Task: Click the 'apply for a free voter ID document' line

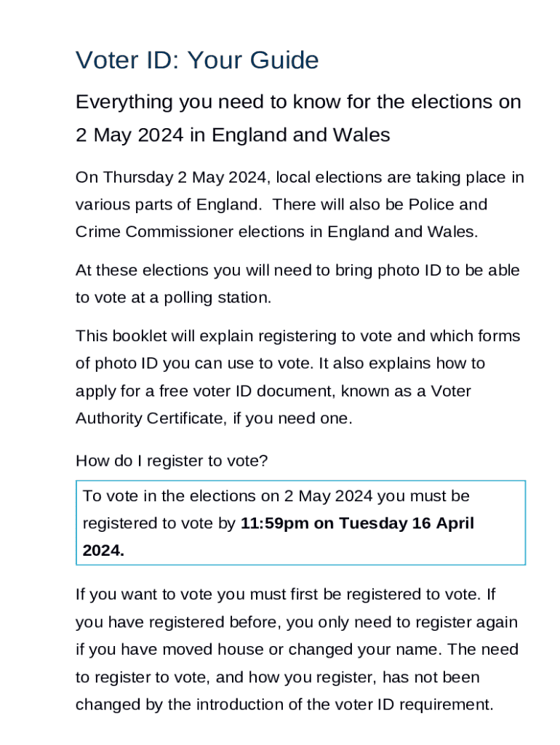Action: point(273,391)
